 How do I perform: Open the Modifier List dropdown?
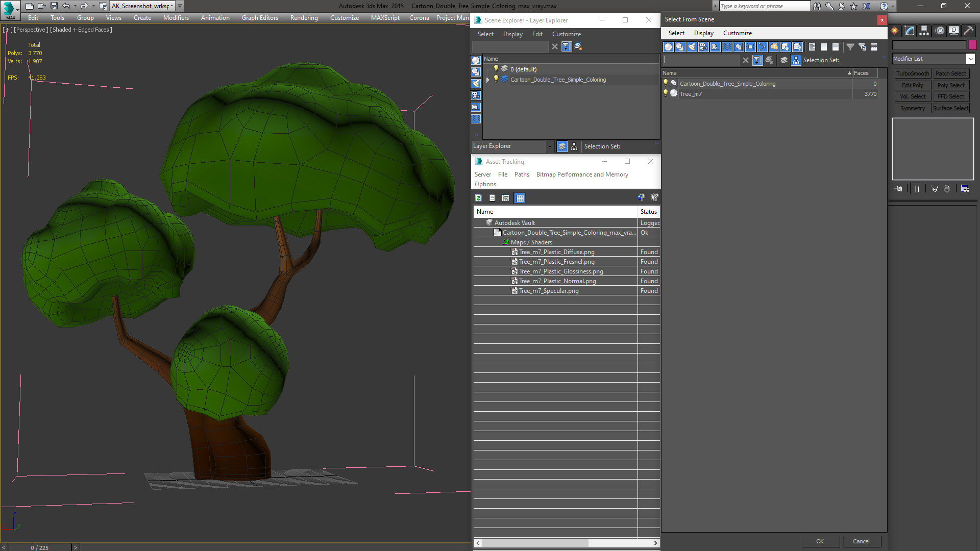pos(970,59)
